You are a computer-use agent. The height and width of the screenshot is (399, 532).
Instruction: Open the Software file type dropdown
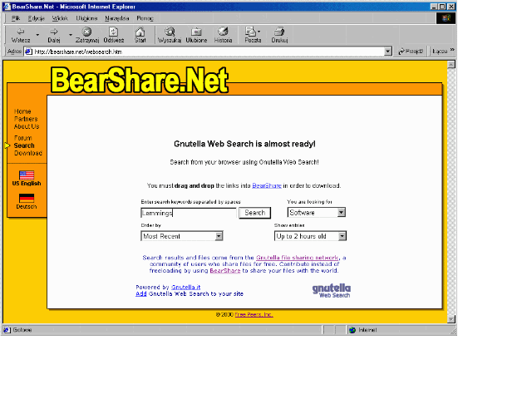(x=342, y=213)
